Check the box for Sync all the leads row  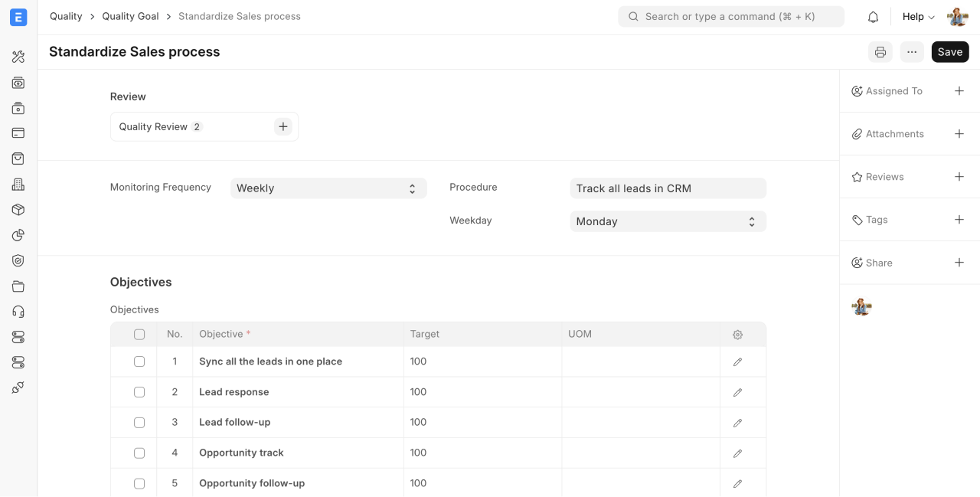pos(139,361)
